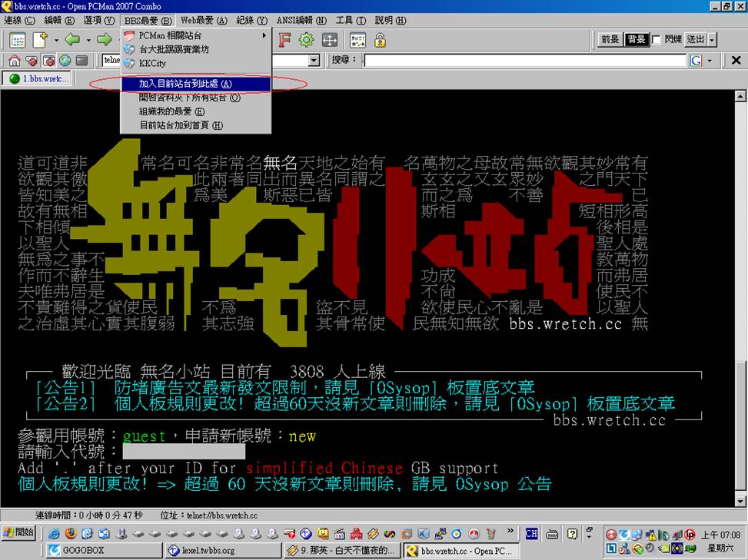
Task: Click the green back arrow icon
Action: coord(72,40)
